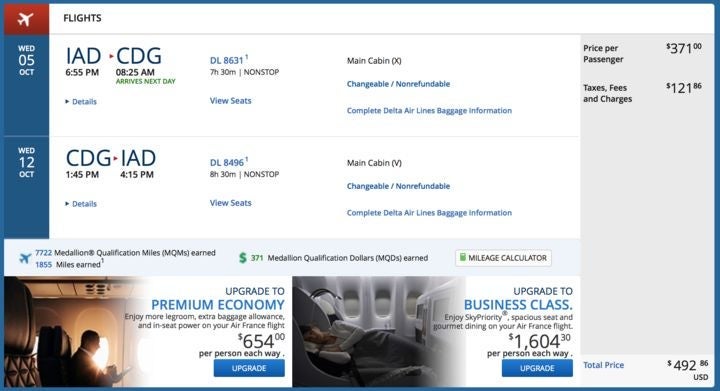Viewport: 720px width, 391px height.
Task: Click the green calculator icon on Mileage Calculator
Action: (463, 257)
